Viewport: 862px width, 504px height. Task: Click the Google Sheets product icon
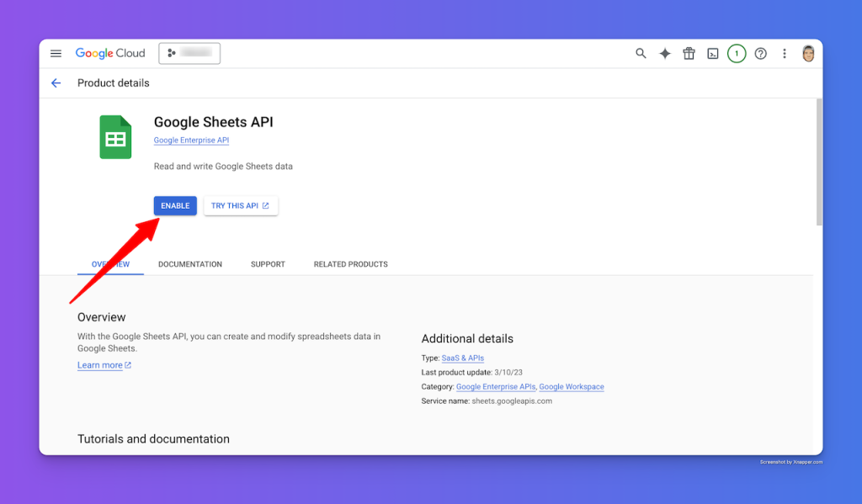(115, 137)
